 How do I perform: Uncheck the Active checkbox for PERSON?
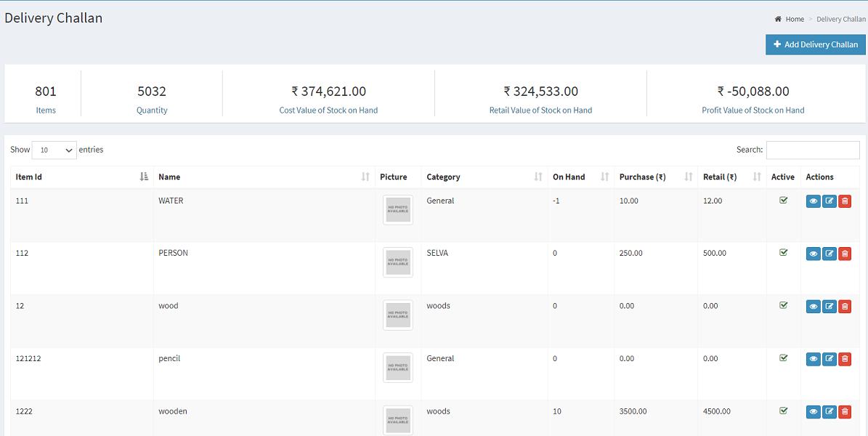(x=783, y=252)
